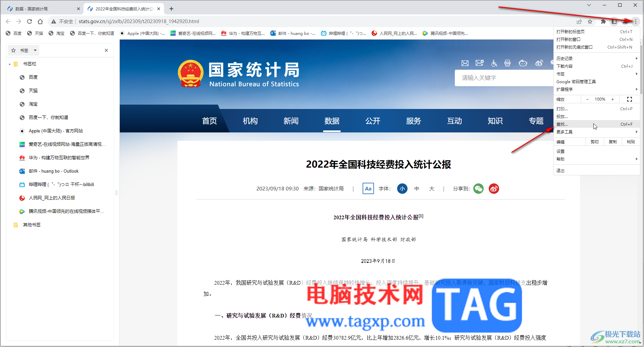Open Apple (中国大陆) - 官方网站 bookmark

pyautogui.click(x=56, y=131)
